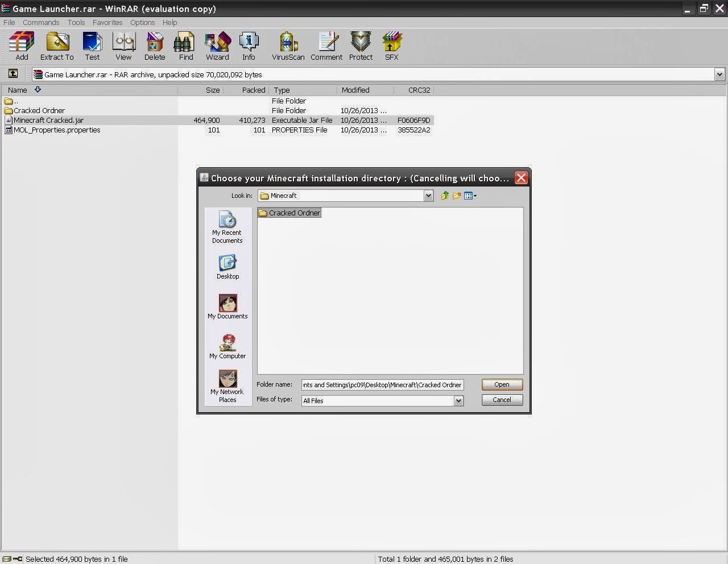Minimize the WinRAR window
728x564 pixels.
(x=688, y=9)
